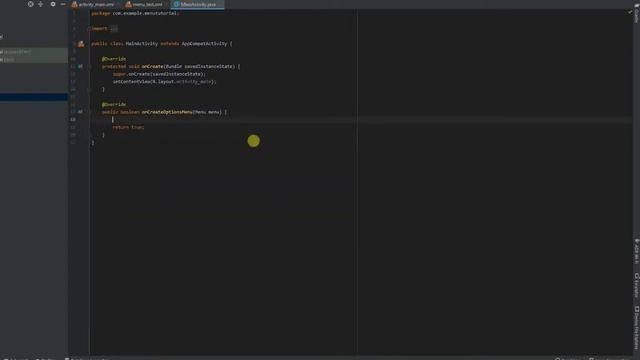The image size is (640, 360).
Task: Switch to menu_test.xml tab
Action: pyautogui.click(x=144, y=4)
